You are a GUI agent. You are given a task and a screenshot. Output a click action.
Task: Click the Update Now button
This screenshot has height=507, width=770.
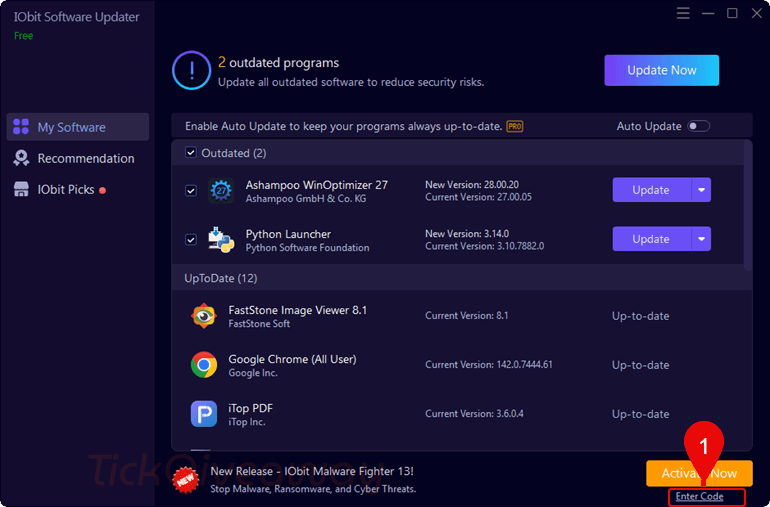[x=661, y=70]
